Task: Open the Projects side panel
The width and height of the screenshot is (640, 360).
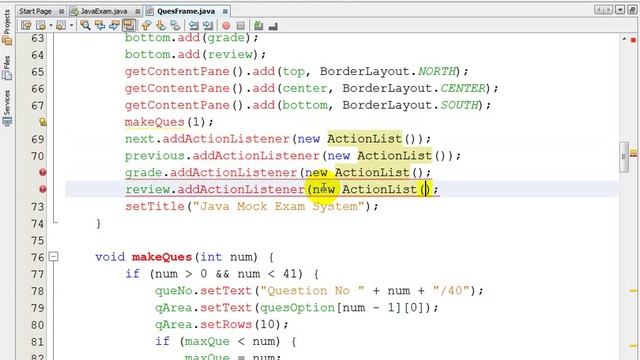Action: pos(7,27)
